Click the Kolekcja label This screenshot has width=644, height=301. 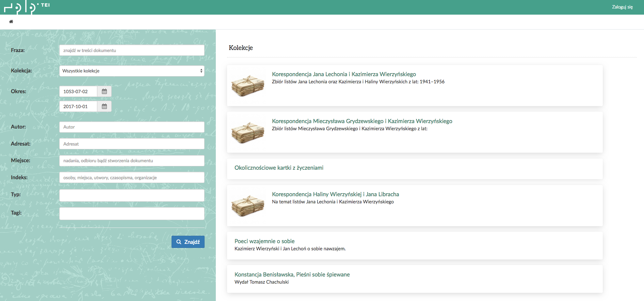click(x=21, y=70)
